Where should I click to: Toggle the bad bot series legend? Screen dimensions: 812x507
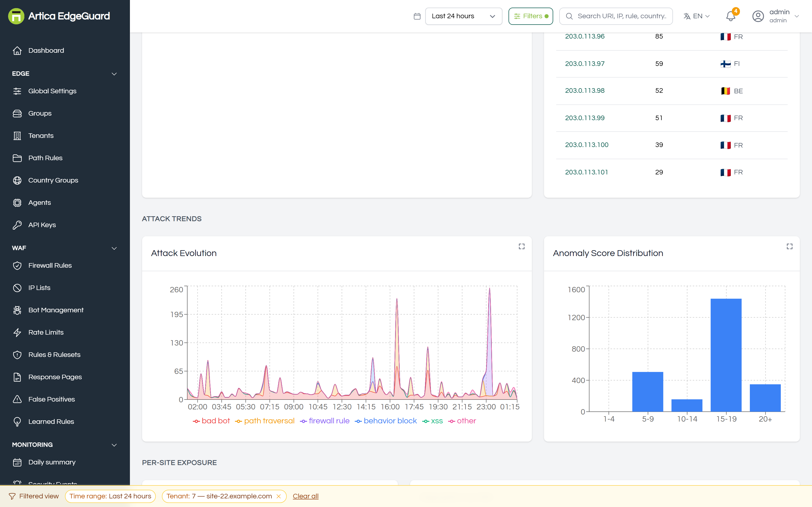(211, 421)
